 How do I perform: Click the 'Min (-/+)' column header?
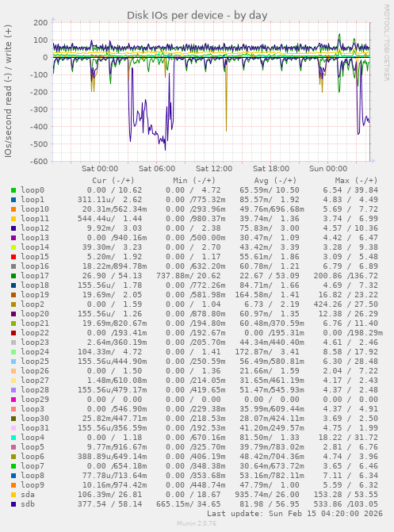click(194, 181)
